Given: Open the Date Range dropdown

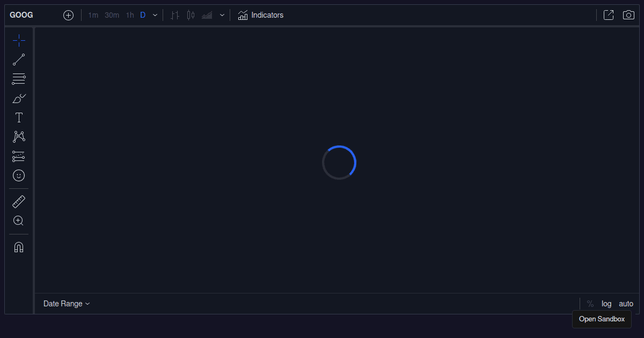Looking at the screenshot, I should tap(66, 304).
